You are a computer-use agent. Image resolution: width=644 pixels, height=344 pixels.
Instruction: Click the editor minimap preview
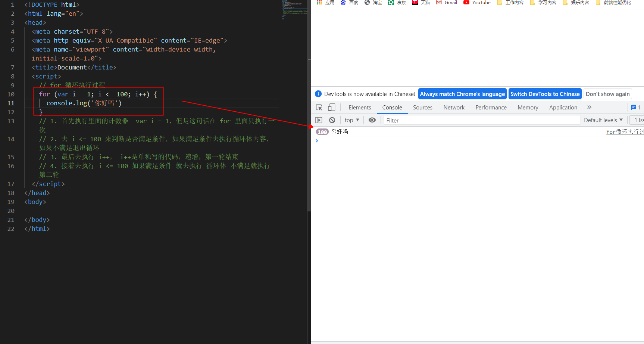pos(294,9)
